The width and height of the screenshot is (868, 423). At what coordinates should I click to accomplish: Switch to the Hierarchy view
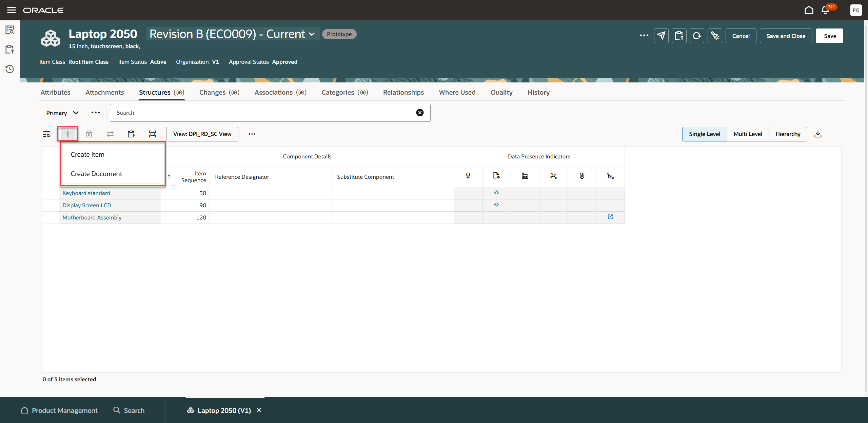click(788, 134)
